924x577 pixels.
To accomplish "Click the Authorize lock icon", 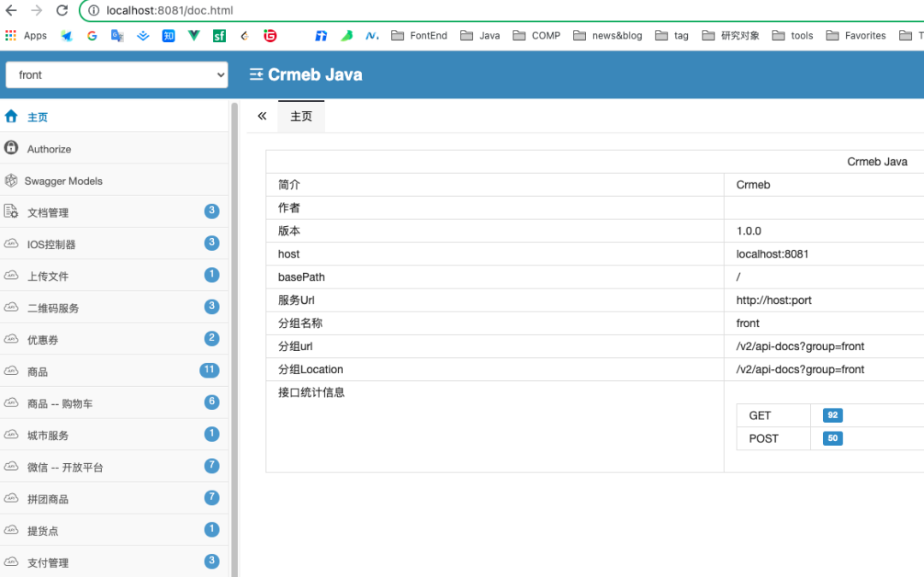I will click(x=11, y=148).
